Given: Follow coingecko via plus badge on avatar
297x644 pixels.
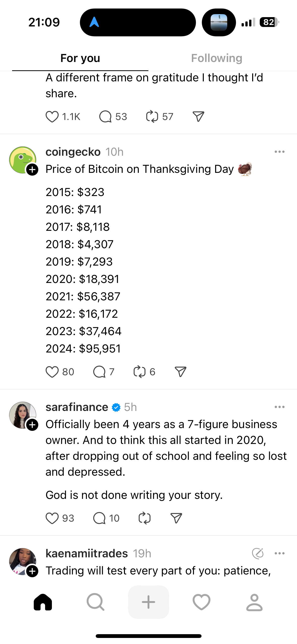Looking at the screenshot, I should tap(32, 170).
